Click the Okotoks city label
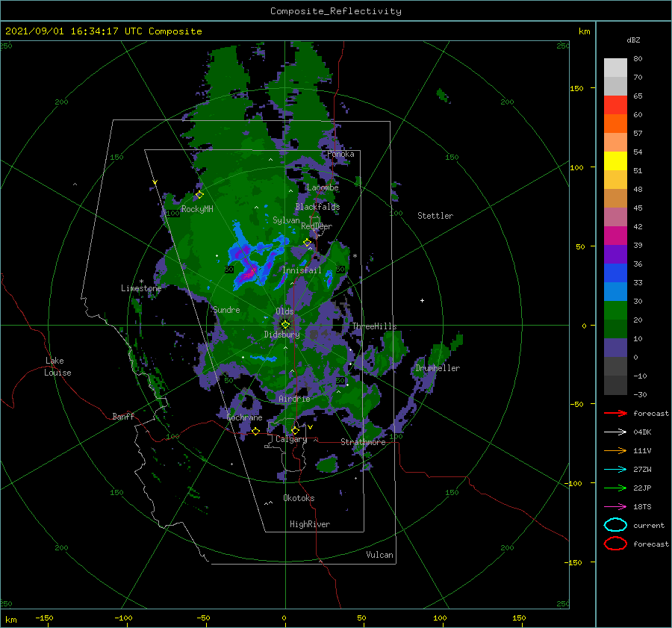 [299, 498]
